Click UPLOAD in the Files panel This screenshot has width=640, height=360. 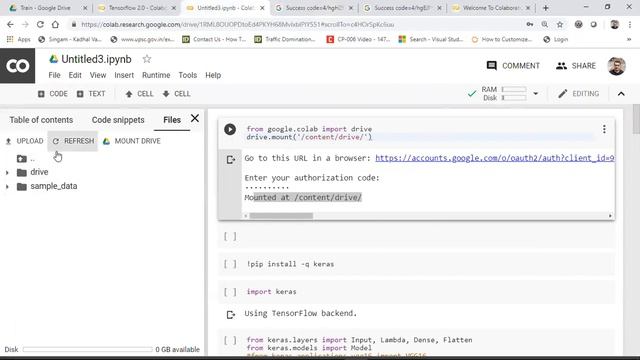(x=24, y=141)
